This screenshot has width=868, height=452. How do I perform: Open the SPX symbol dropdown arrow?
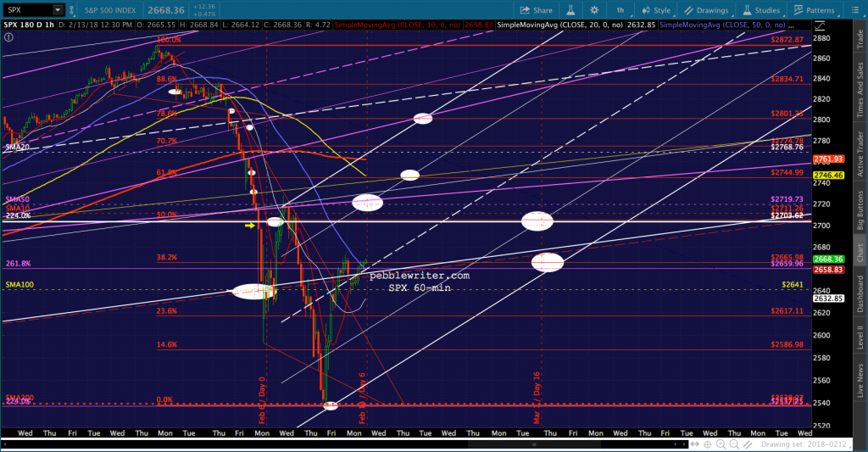(x=58, y=10)
